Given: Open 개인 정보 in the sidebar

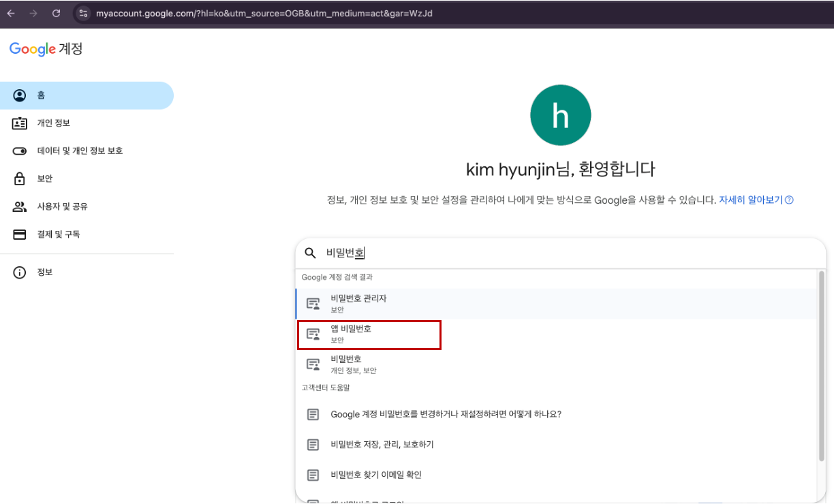Looking at the screenshot, I should coord(87,123).
